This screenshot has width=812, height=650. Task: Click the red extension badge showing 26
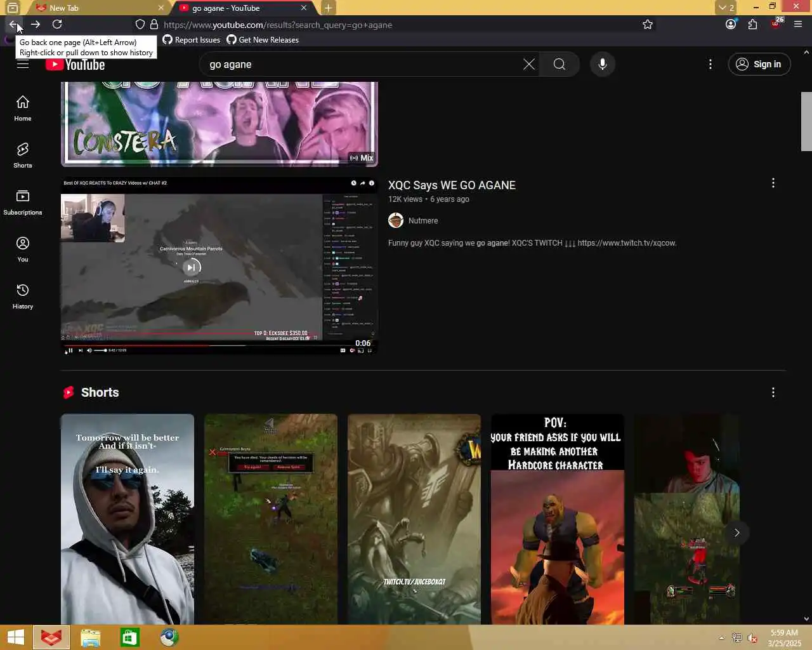[776, 23]
